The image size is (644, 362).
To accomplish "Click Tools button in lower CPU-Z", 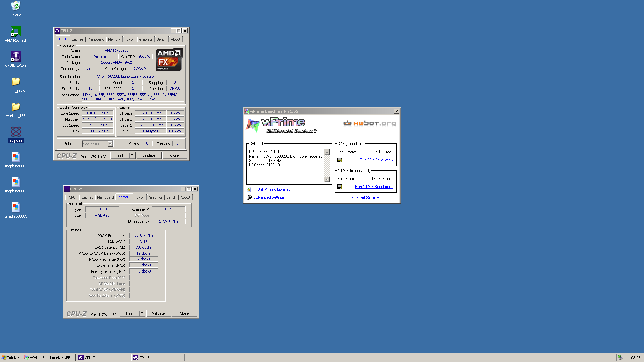I will click(x=130, y=313).
